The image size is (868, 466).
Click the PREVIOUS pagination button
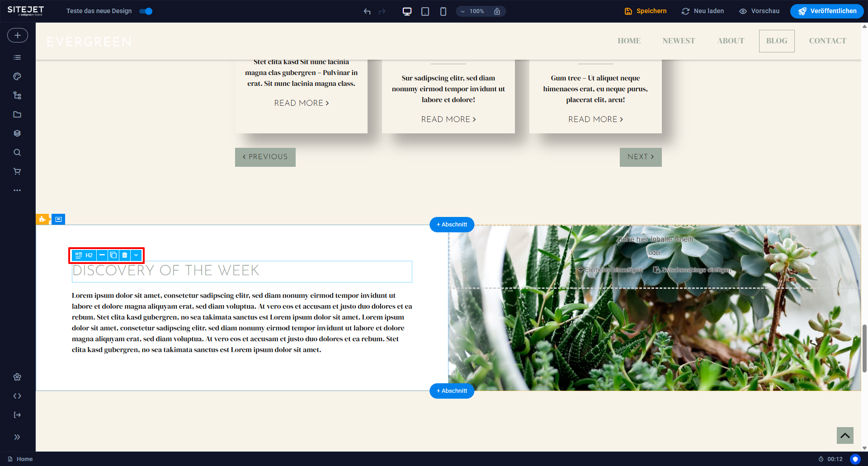265,157
